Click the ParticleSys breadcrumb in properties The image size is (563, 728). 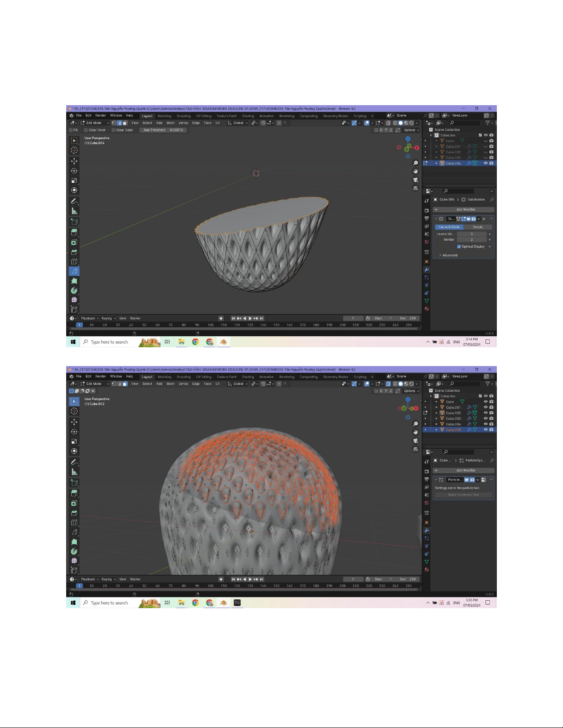(474, 460)
